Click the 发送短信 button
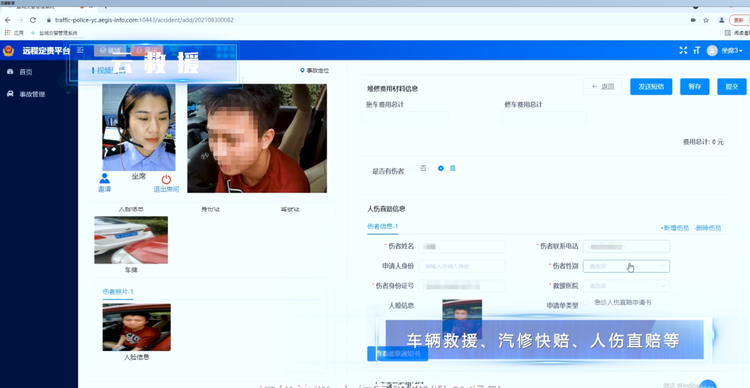Viewport: 750px width, 388px height. [x=651, y=87]
